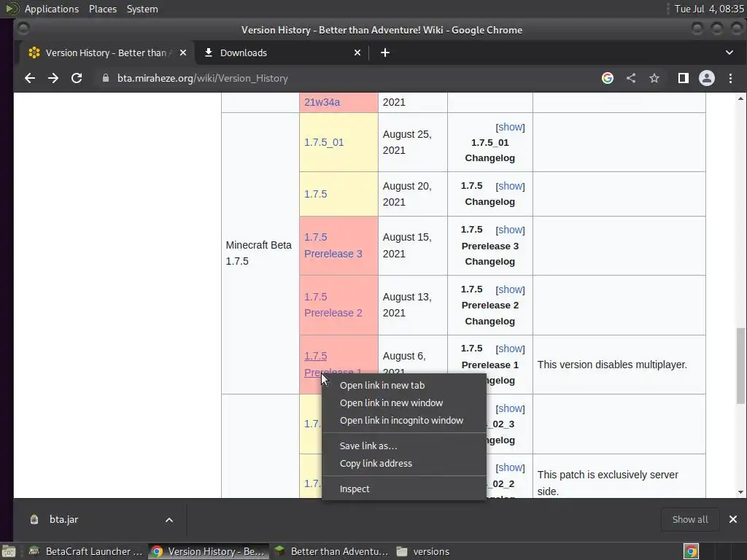Show the Prerelease 3 changelog
This screenshot has width=747, height=560.
click(x=510, y=230)
